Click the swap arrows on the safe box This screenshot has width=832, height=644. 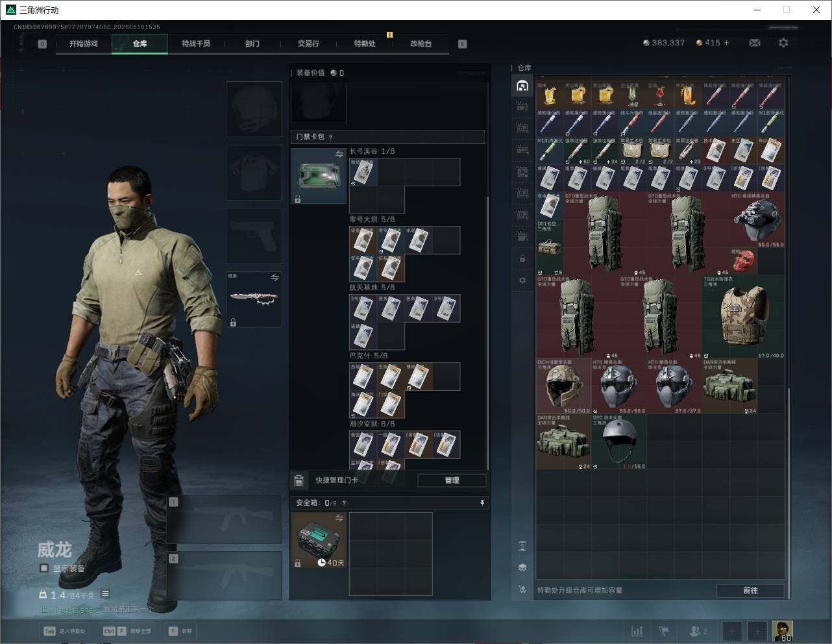point(339,518)
